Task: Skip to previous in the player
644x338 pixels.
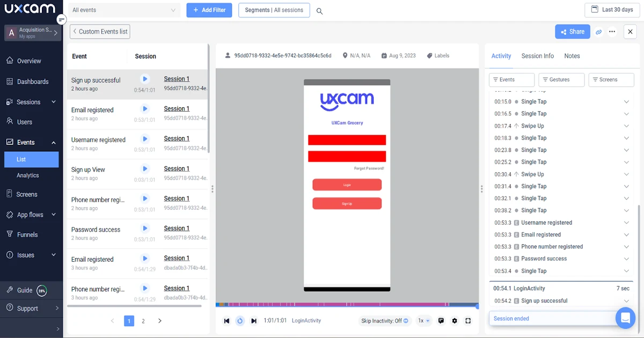Action: click(x=226, y=321)
